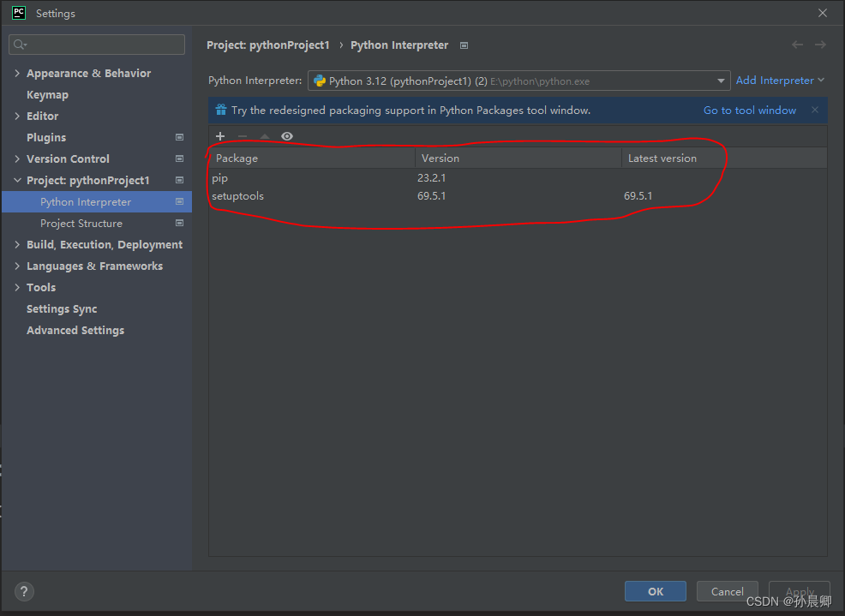This screenshot has width=845, height=616.
Task: Click the Apply button
Action: [800, 591]
